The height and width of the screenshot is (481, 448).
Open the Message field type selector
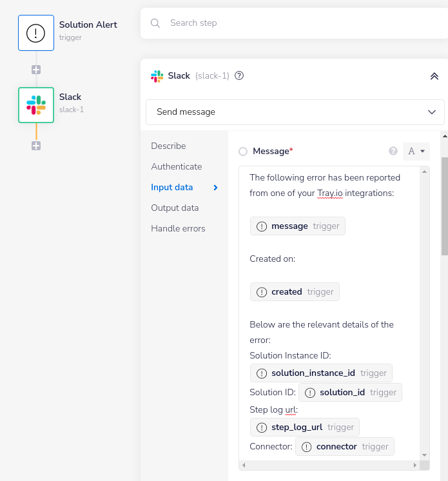pyautogui.click(x=416, y=152)
